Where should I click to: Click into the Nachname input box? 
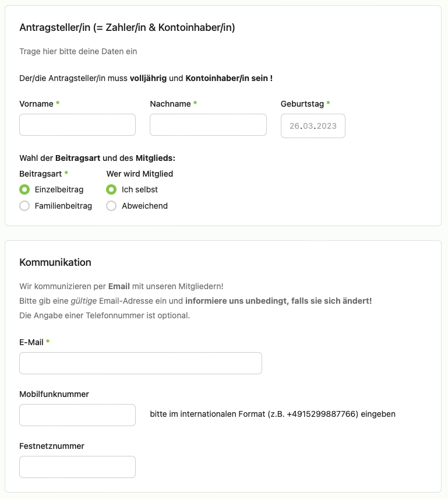click(x=208, y=125)
